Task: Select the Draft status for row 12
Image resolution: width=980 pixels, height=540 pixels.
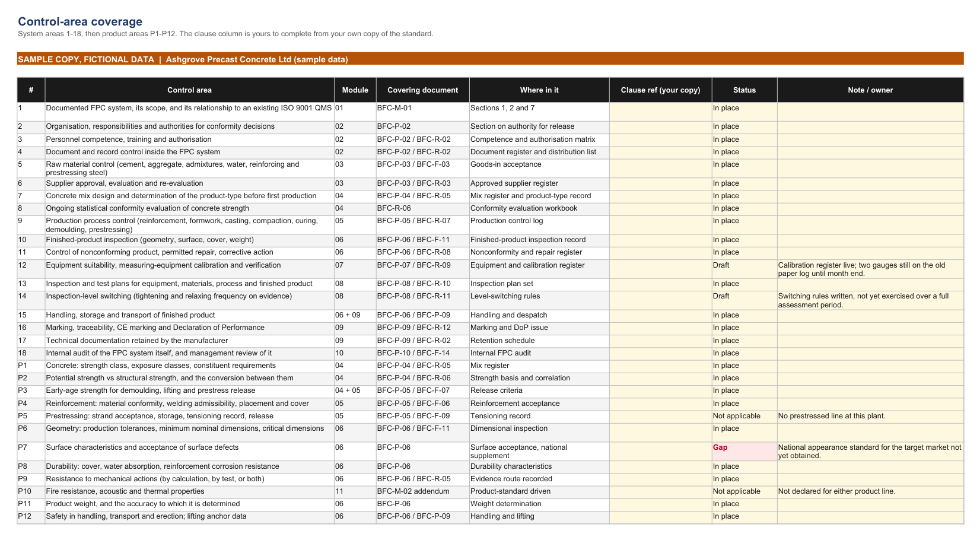Action: click(744, 269)
